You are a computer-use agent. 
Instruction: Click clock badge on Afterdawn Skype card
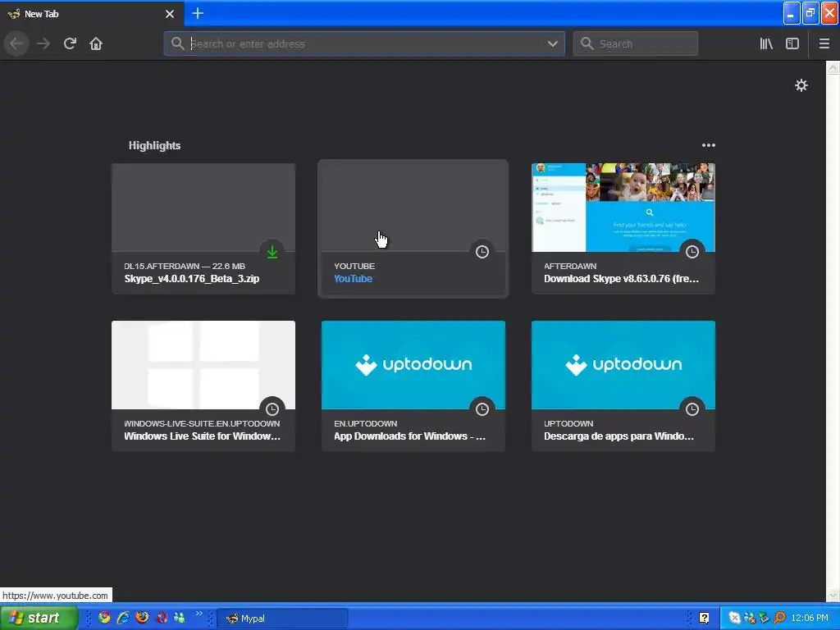click(692, 252)
